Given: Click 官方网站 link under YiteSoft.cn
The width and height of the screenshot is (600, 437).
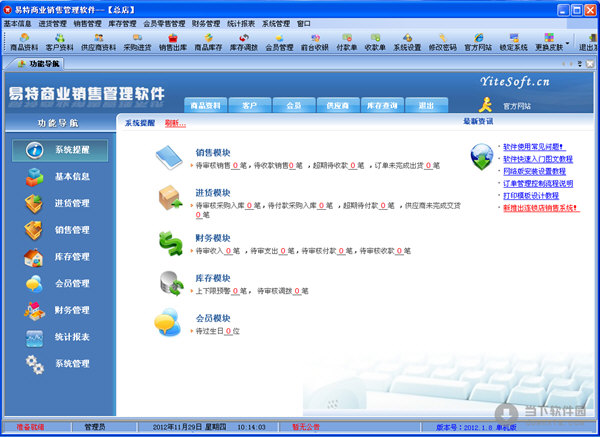Looking at the screenshot, I should (517, 106).
